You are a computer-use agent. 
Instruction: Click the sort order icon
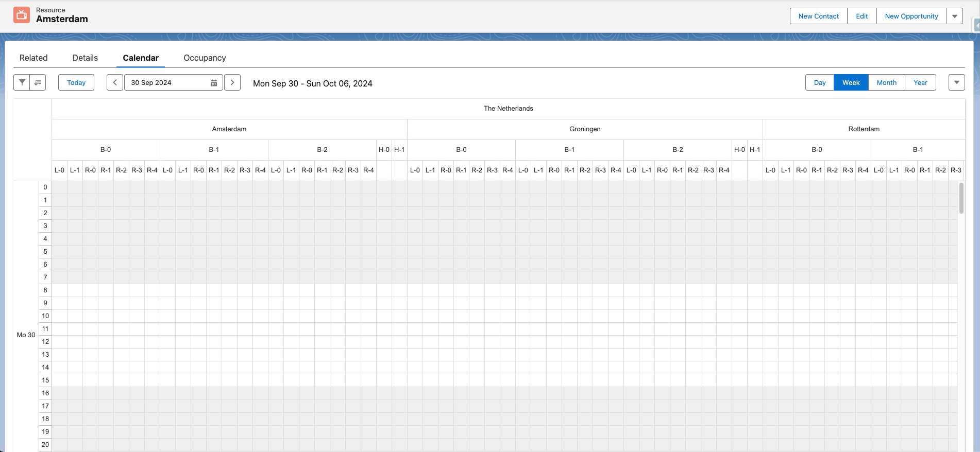(38, 82)
